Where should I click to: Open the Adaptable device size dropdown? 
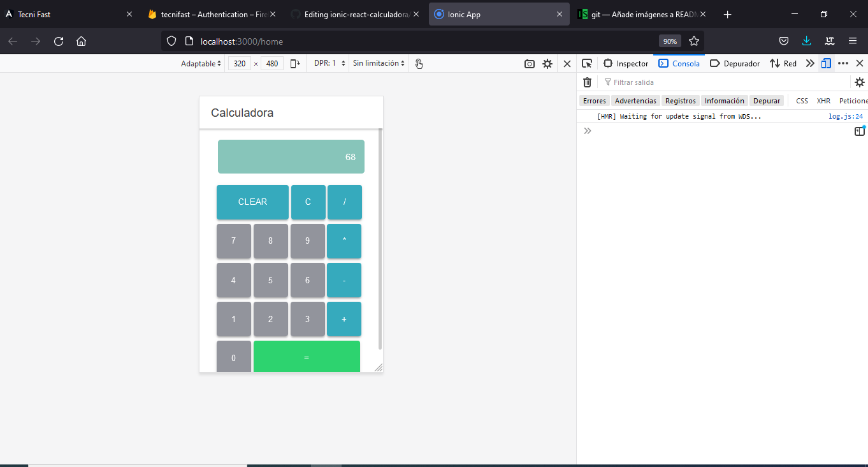pos(200,63)
